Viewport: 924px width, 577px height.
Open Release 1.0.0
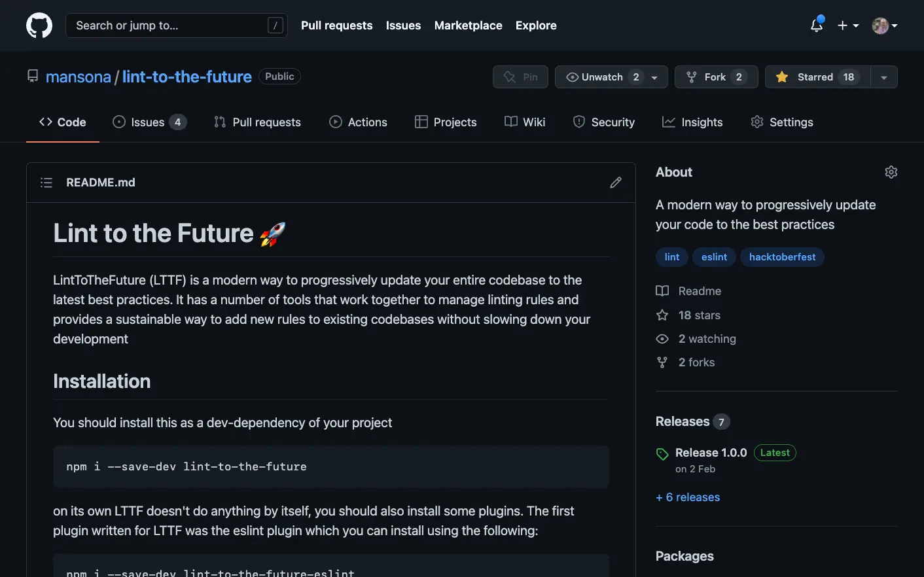(711, 453)
